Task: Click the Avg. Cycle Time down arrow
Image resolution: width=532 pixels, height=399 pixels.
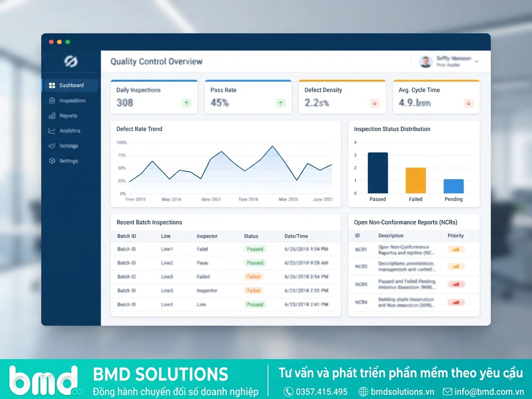Action: [469, 103]
